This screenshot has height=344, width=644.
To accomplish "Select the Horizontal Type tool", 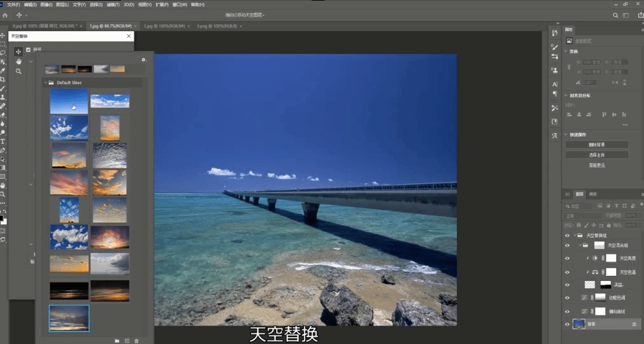I will click(x=3, y=141).
